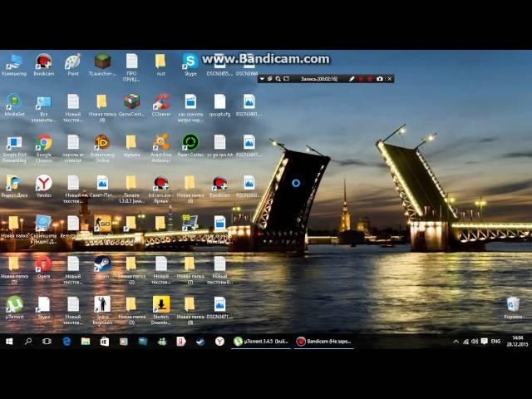Select the Space Engineers desktop shortcut
The width and height of the screenshot is (532, 399).
click(102, 310)
